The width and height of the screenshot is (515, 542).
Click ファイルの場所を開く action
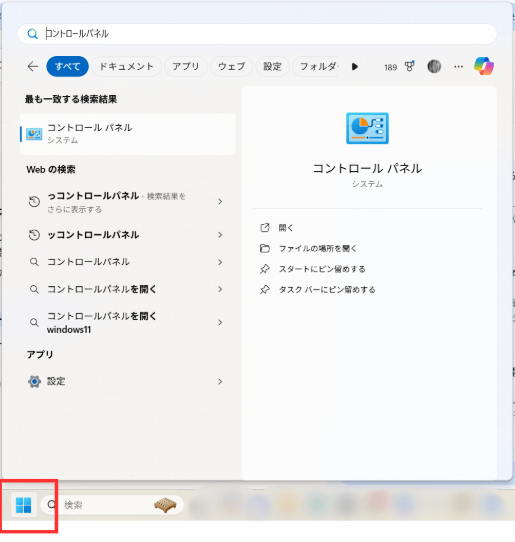tap(318, 248)
